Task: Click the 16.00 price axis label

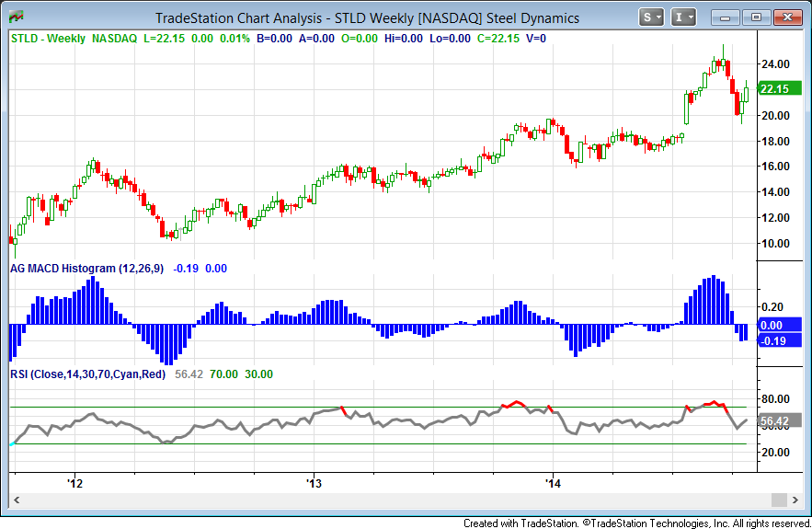Action: [x=775, y=167]
